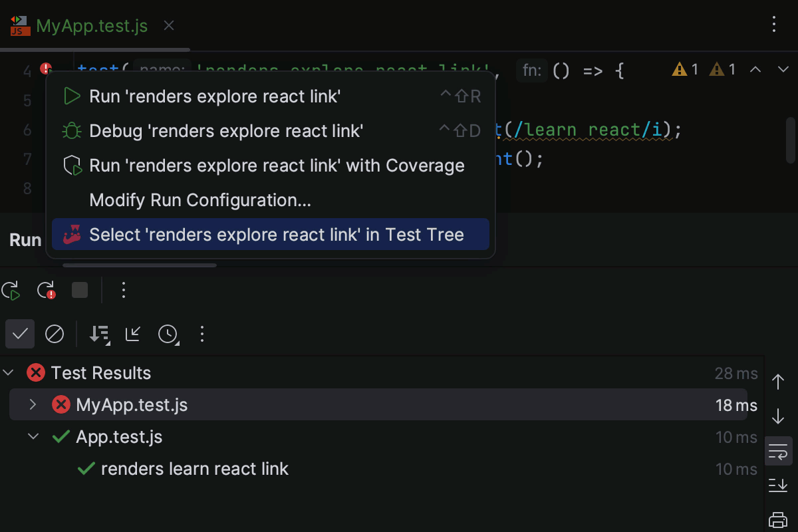Run 'renders explore react link' with Coverage

(277, 165)
